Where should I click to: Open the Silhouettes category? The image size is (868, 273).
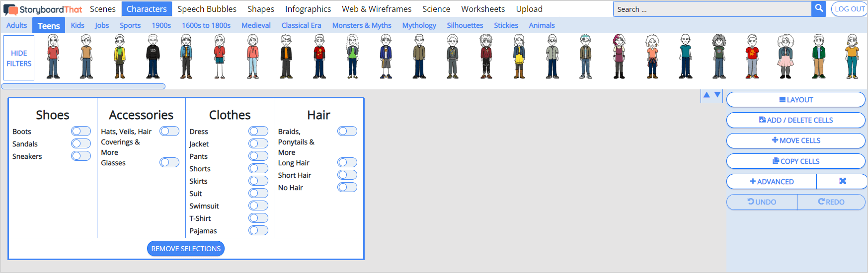pos(465,25)
